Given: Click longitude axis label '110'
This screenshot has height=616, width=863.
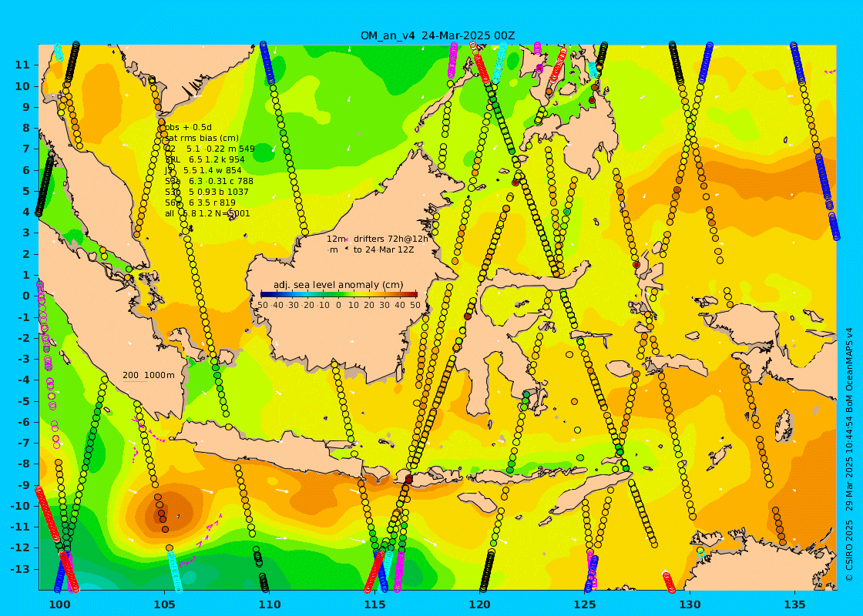Looking at the screenshot, I should pyautogui.click(x=270, y=604).
